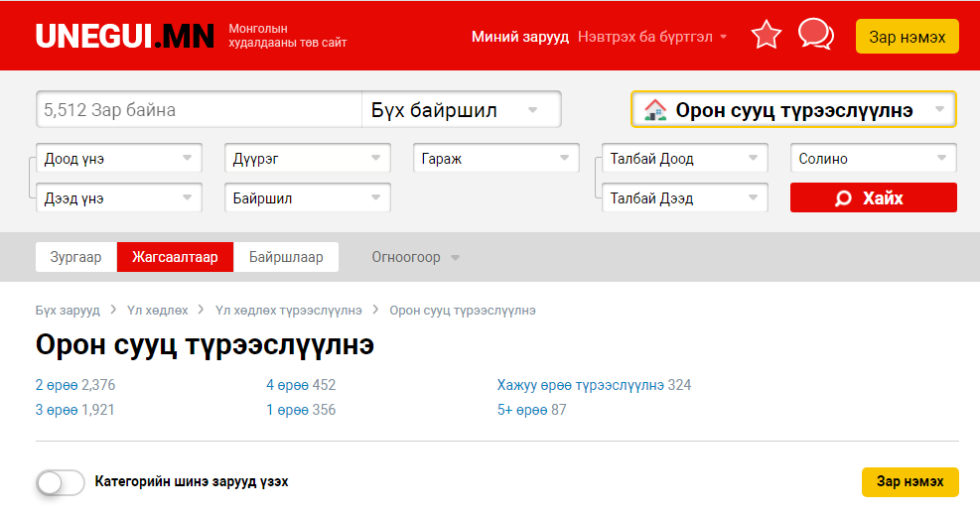Open the 2 өрөө category link

pyautogui.click(x=58, y=385)
